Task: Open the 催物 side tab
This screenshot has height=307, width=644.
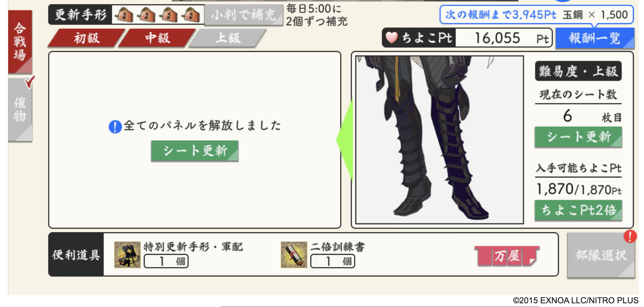Action: pyautogui.click(x=20, y=110)
